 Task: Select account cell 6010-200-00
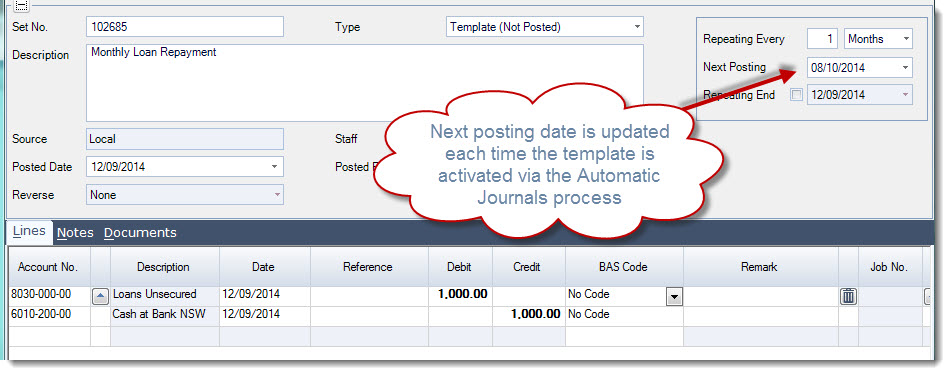tap(49, 316)
